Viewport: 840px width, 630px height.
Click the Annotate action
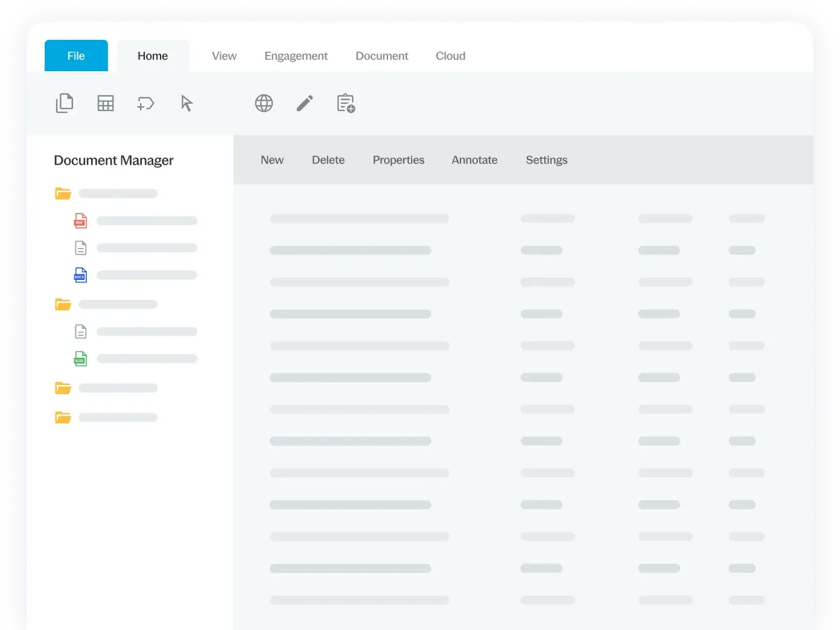coord(474,160)
